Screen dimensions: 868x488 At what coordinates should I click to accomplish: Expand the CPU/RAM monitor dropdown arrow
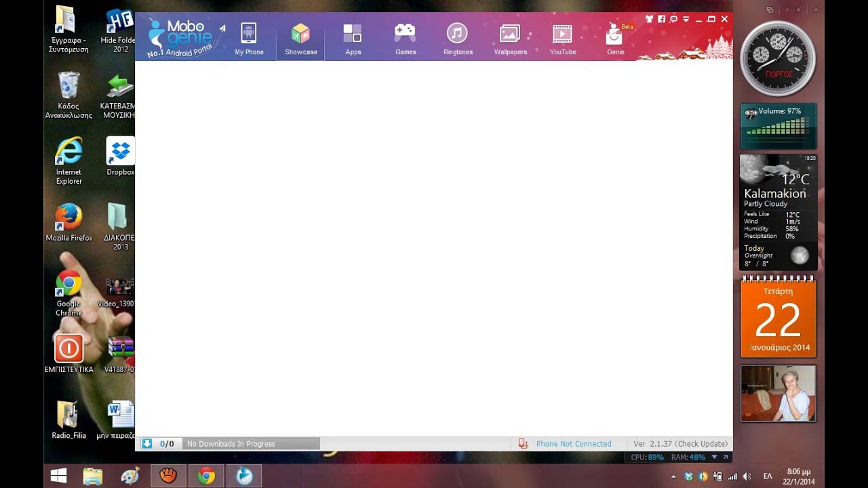(x=714, y=457)
